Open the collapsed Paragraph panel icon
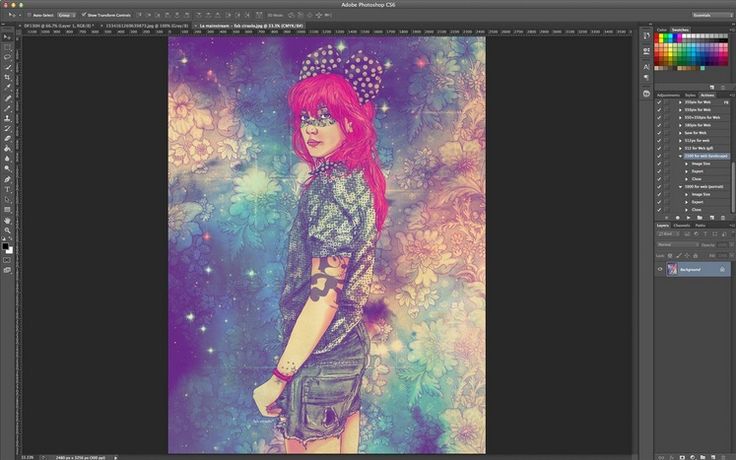 click(646, 77)
